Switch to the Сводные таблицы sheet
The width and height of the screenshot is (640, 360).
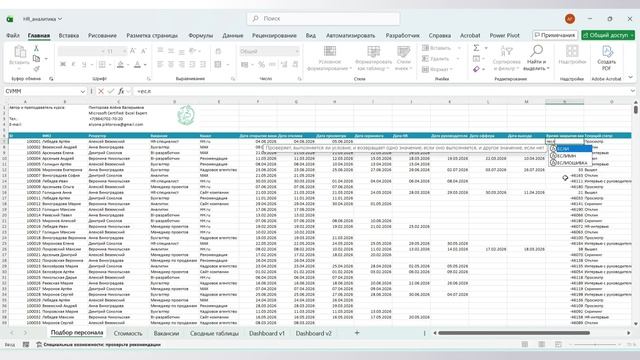tap(214, 333)
